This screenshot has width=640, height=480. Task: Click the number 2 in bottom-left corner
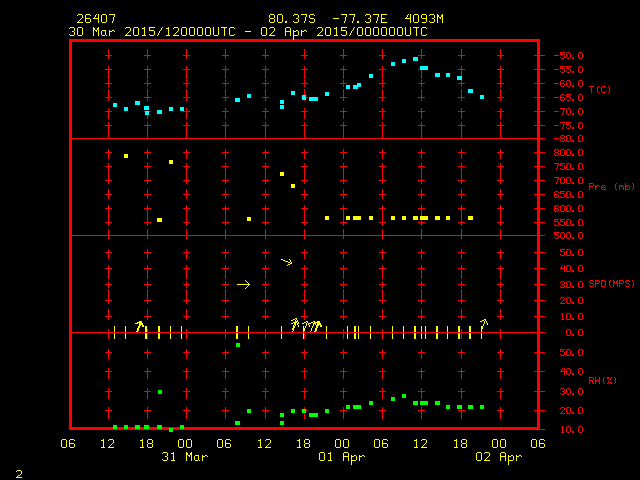coord(18,472)
